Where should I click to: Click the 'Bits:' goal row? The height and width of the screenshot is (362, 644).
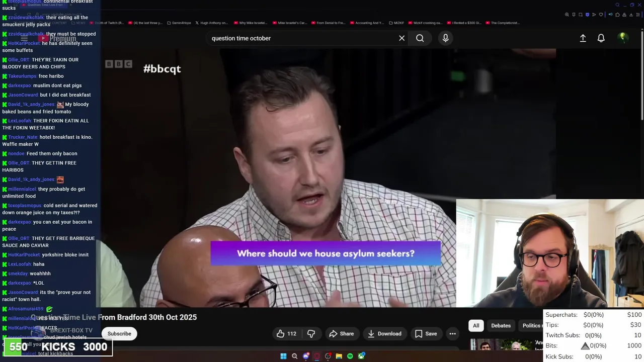594,346
